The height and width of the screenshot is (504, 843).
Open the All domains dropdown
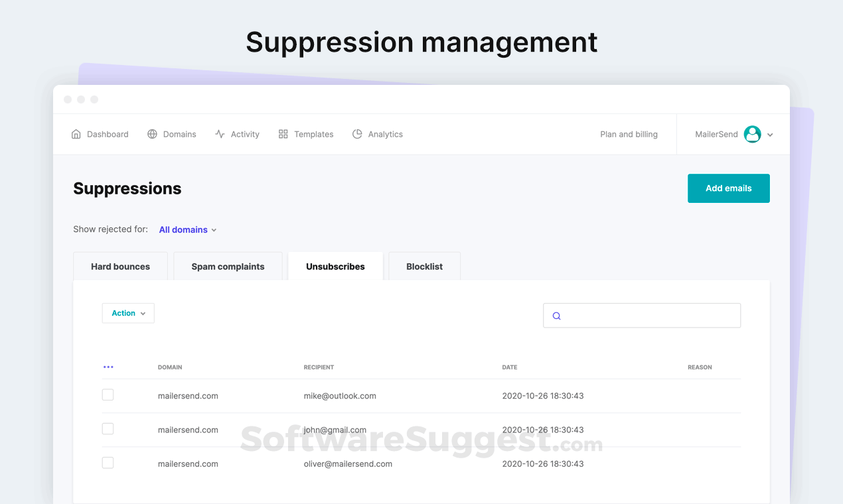coord(187,229)
